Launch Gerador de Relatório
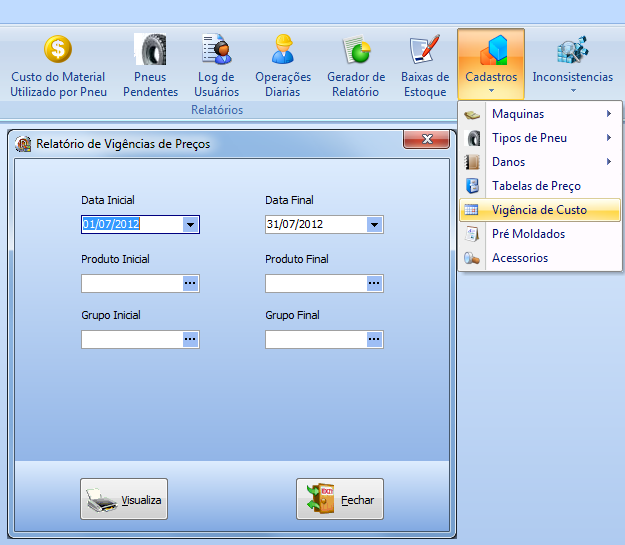The width and height of the screenshot is (625, 545). coord(356,66)
